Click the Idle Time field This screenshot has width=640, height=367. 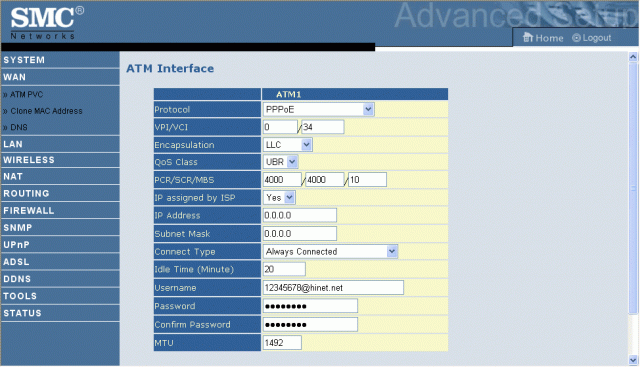(x=284, y=269)
